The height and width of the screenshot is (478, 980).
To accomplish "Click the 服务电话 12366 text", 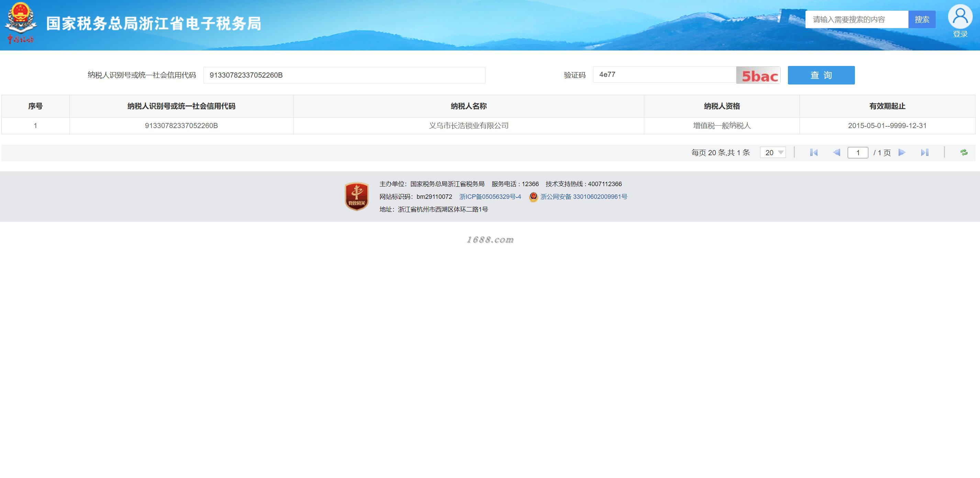I will coord(515,184).
